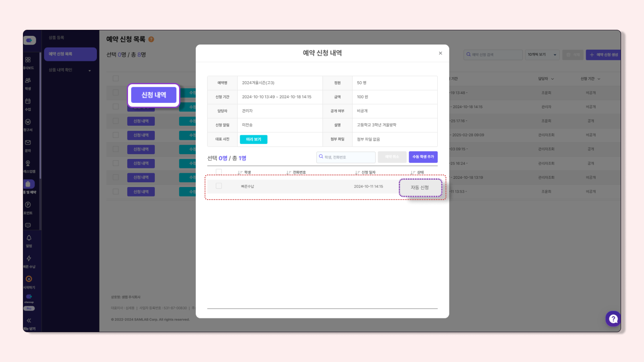Focus the 학생, 전화번호 search field
644x362 pixels.
point(346,157)
